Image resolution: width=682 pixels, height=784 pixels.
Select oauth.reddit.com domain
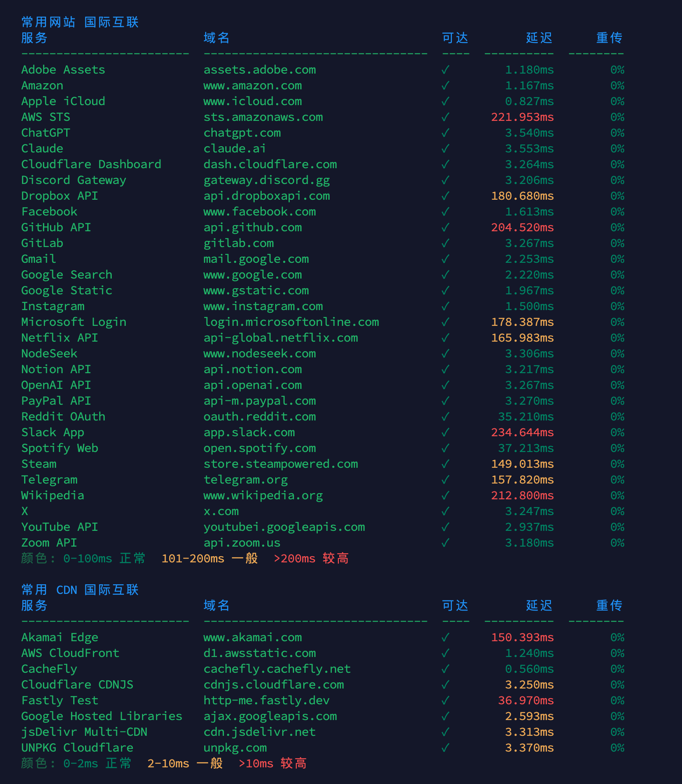click(x=259, y=417)
